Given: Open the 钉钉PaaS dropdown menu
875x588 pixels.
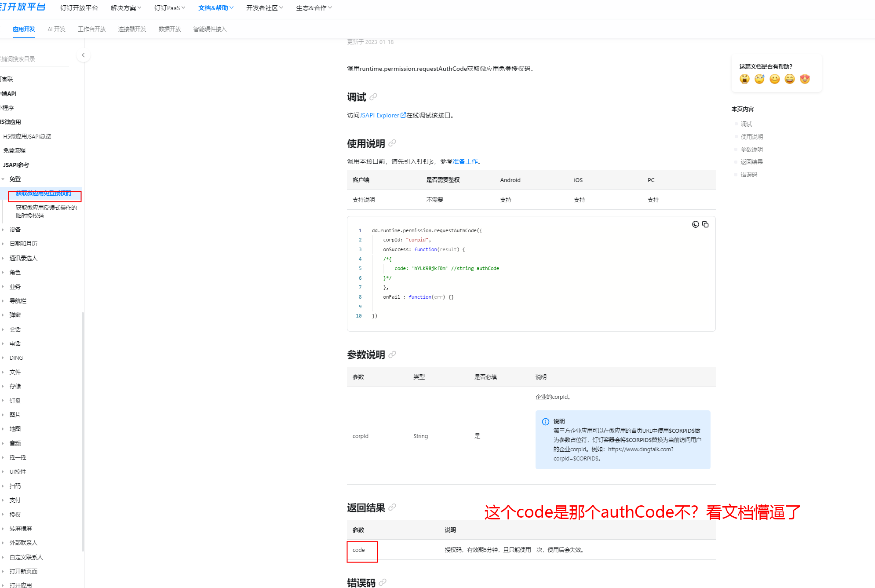Looking at the screenshot, I should click(x=170, y=8).
